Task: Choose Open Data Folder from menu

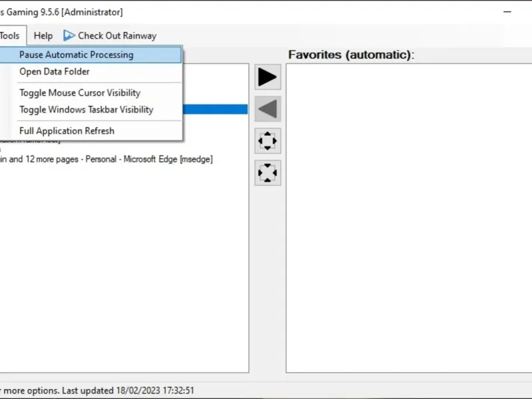Action: tap(90, 72)
